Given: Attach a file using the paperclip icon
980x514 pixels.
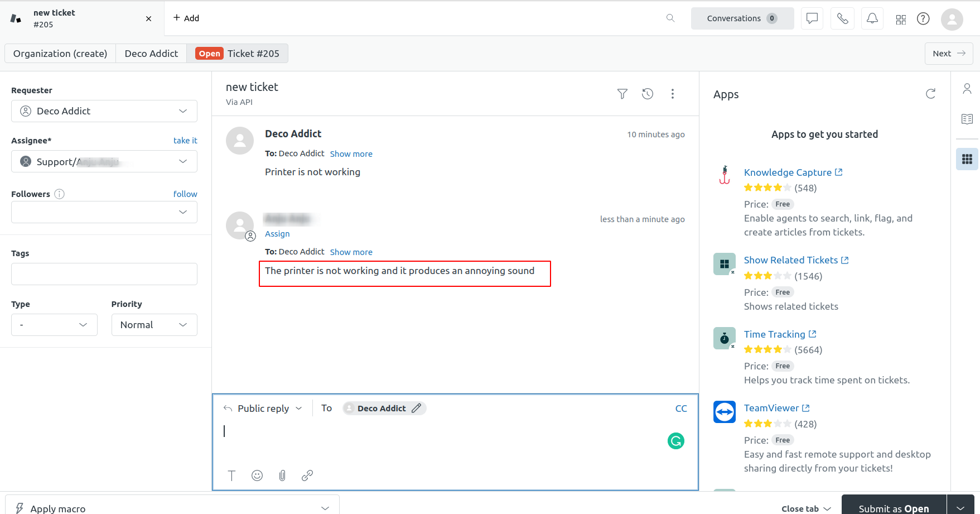Looking at the screenshot, I should pyautogui.click(x=282, y=475).
